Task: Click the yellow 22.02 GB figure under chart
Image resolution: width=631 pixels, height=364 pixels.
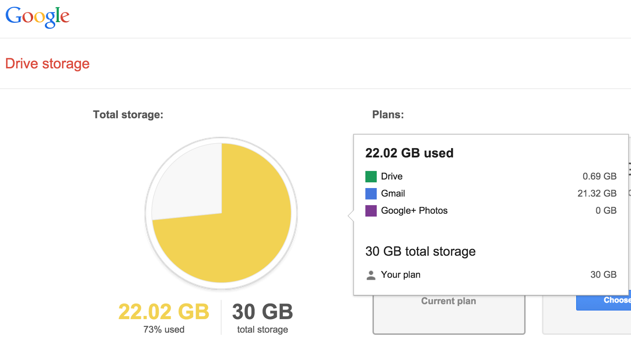Action: point(164,312)
